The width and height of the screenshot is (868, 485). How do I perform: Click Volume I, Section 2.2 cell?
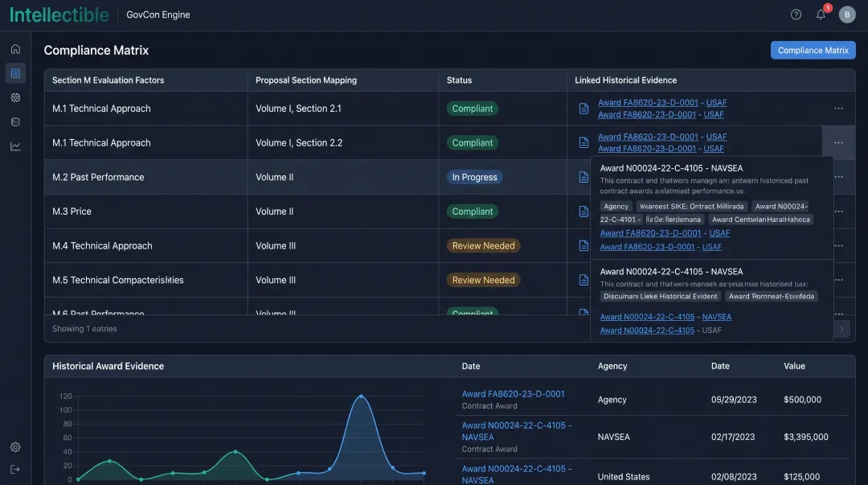299,143
